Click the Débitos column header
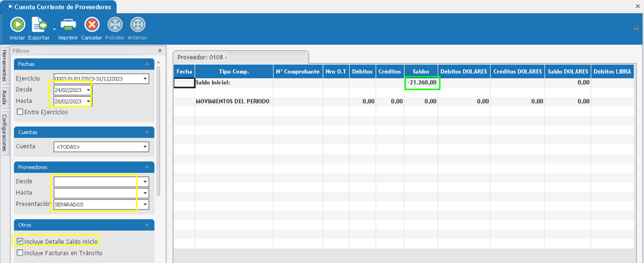Viewport: 644px width, 263px height. [362, 72]
